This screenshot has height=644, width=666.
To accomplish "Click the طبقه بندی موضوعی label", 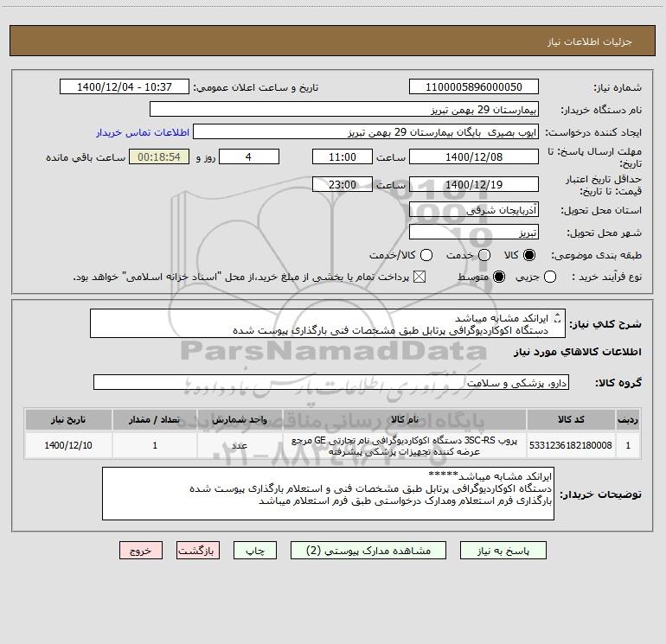I will click(x=596, y=255).
